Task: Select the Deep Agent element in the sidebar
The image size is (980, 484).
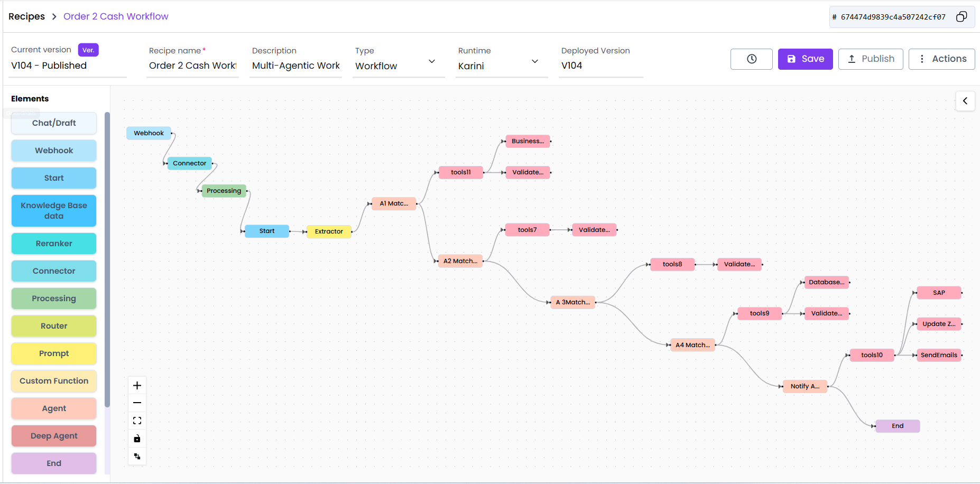Action: coord(53,435)
